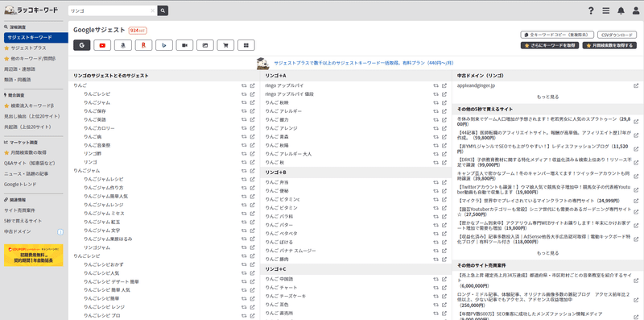Click the りんご ビタミンc keyword

click(x=283, y=199)
